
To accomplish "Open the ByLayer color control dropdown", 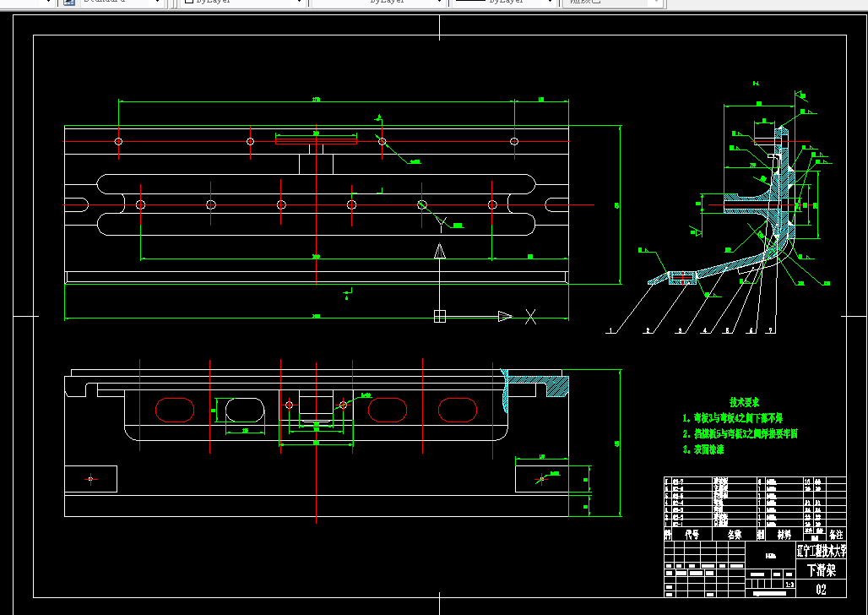I will click(x=243, y=3).
